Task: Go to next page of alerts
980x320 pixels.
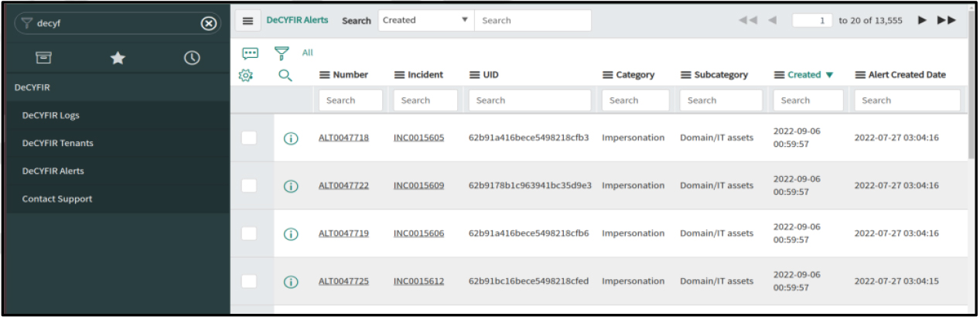Action: (x=921, y=21)
